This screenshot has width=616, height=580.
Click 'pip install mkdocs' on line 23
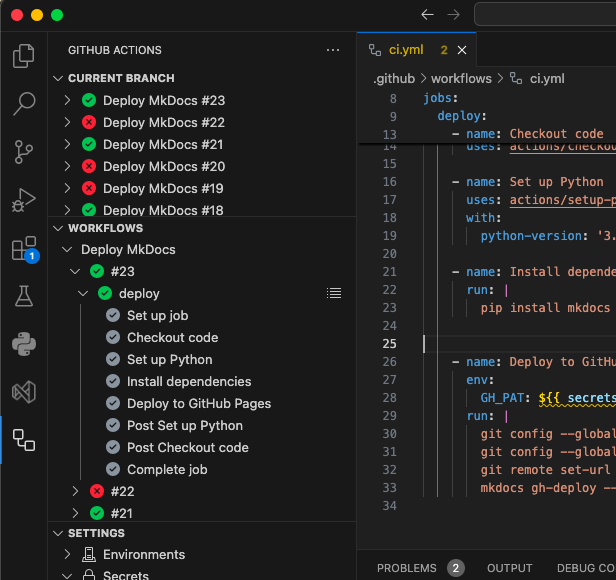coord(545,308)
